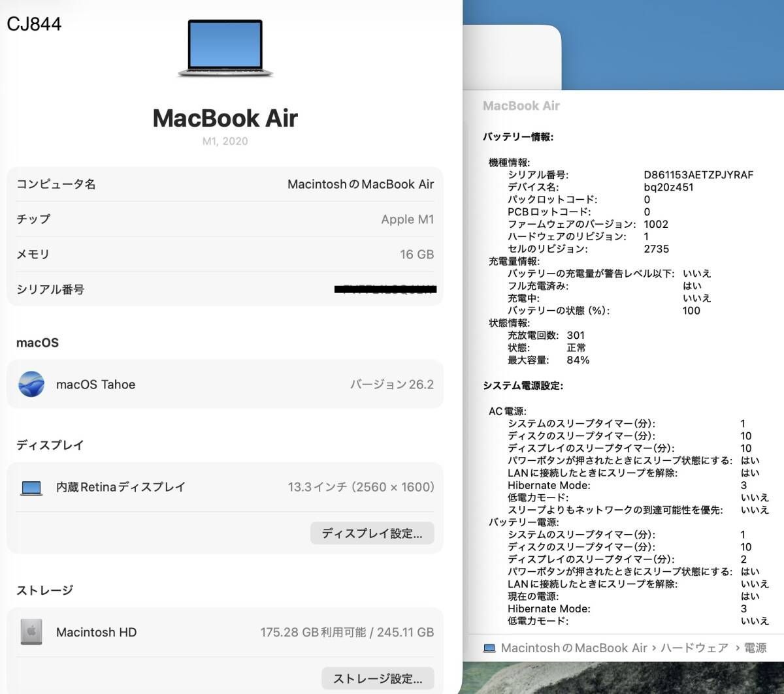
Task: Click the バッテリー電源: section label
Action: click(524, 522)
